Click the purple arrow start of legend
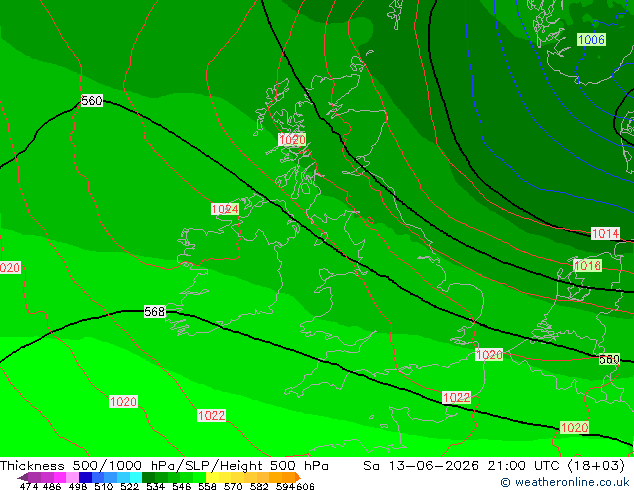Viewport: 634px width, 490px height. click(x=23, y=477)
